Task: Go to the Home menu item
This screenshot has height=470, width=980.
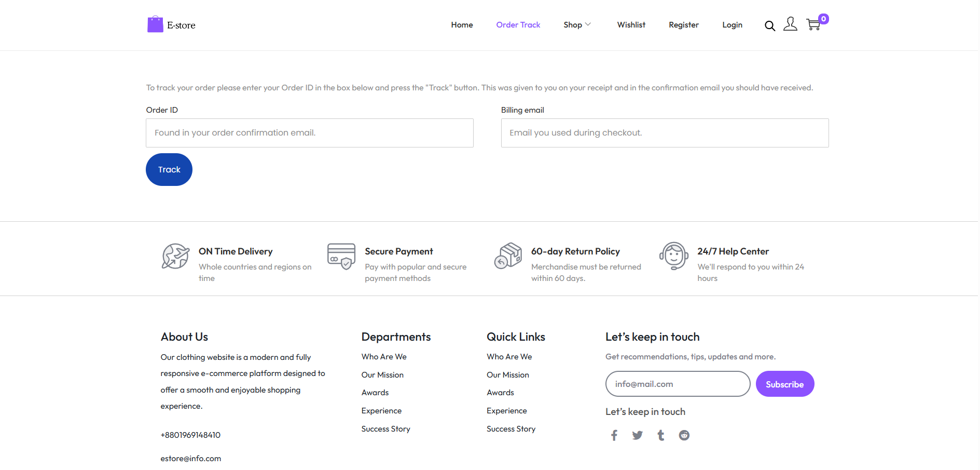Action: tap(462, 25)
